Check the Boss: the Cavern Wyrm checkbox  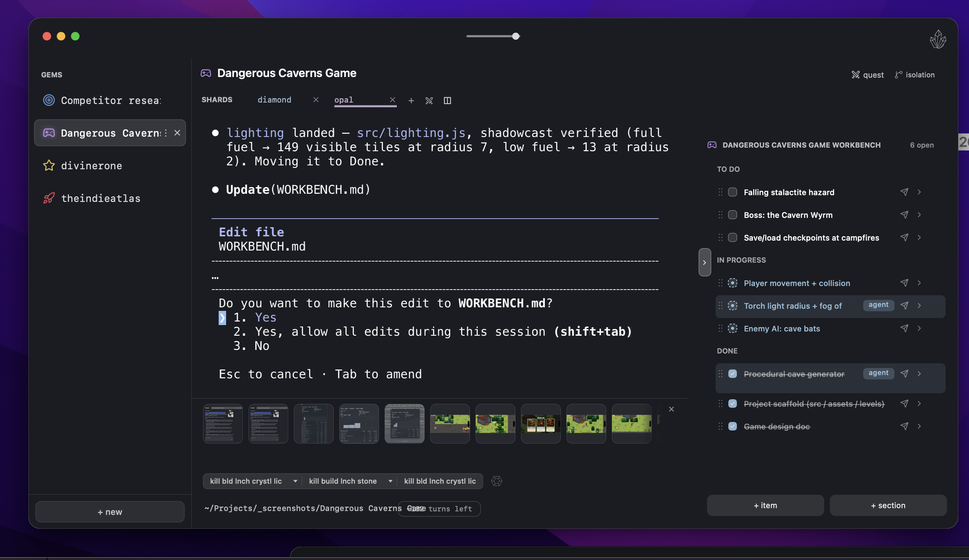732,214
